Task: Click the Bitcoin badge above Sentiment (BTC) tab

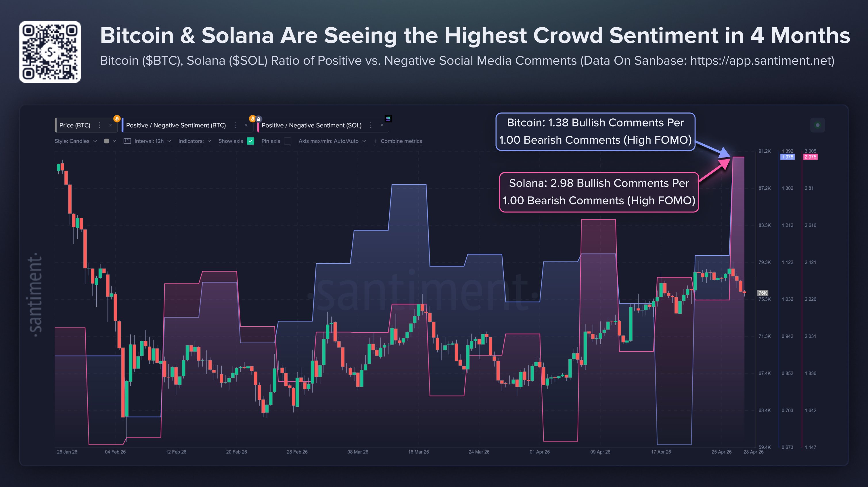Action: pyautogui.click(x=253, y=119)
